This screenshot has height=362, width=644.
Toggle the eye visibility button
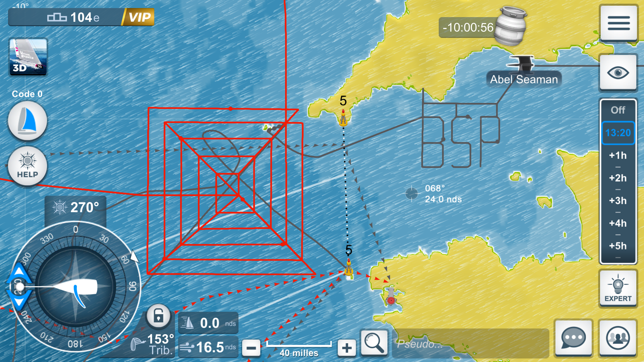tap(618, 73)
